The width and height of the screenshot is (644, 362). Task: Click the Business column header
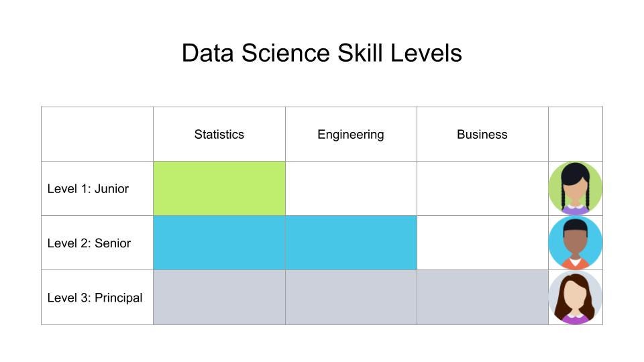pyautogui.click(x=482, y=134)
